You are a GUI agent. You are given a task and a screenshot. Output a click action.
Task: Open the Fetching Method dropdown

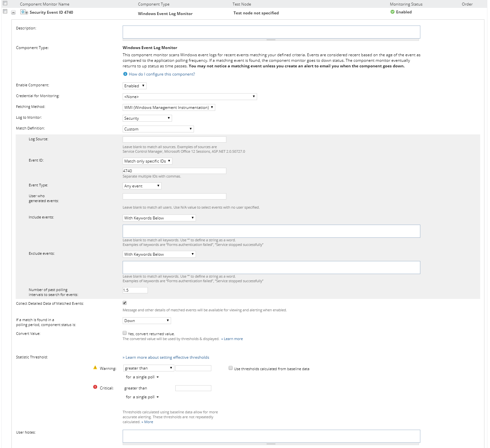coord(169,108)
